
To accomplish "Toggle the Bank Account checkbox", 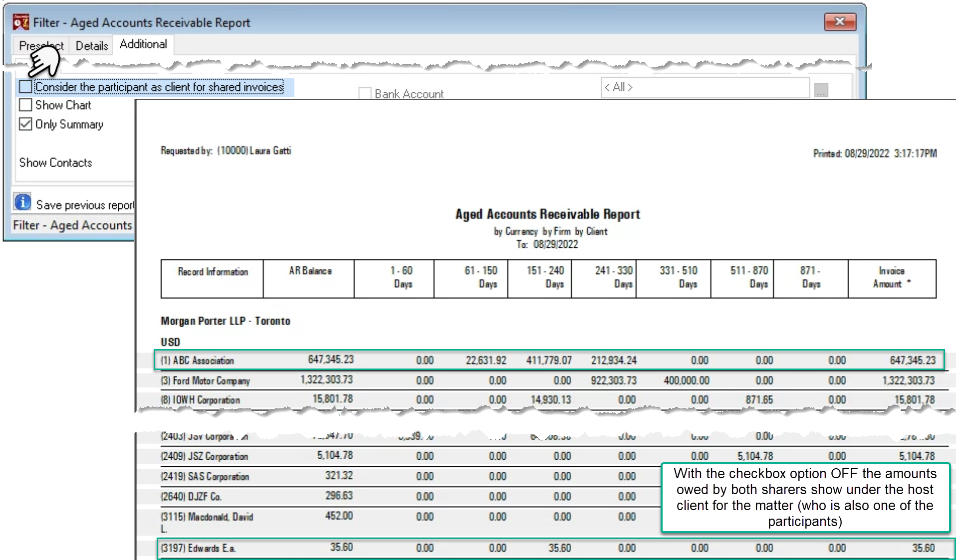I will tap(365, 93).
